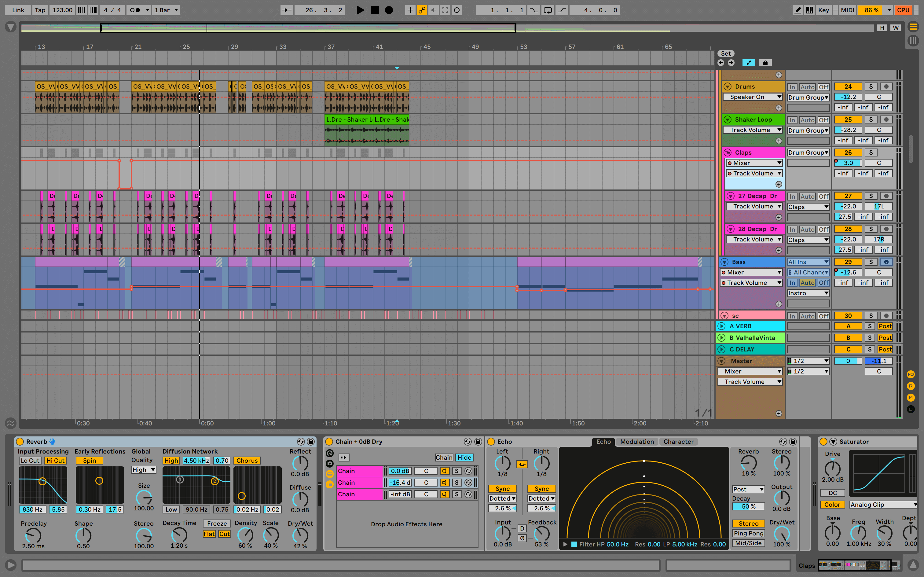Adjust the Reverb Dry/Wet knob
The height and width of the screenshot is (577, 924).
tap(300, 535)
